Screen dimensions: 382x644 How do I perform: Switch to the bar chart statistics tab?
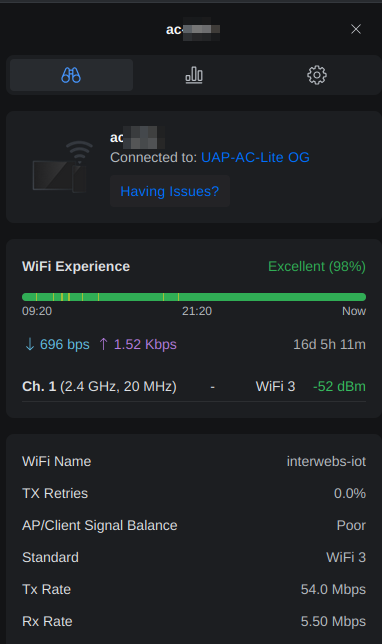coord(194,75)
